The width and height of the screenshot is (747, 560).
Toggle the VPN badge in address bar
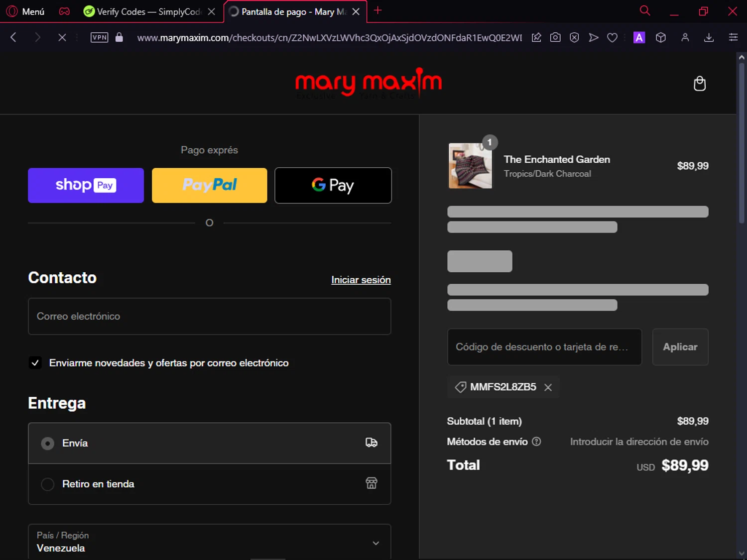(100, 37)
